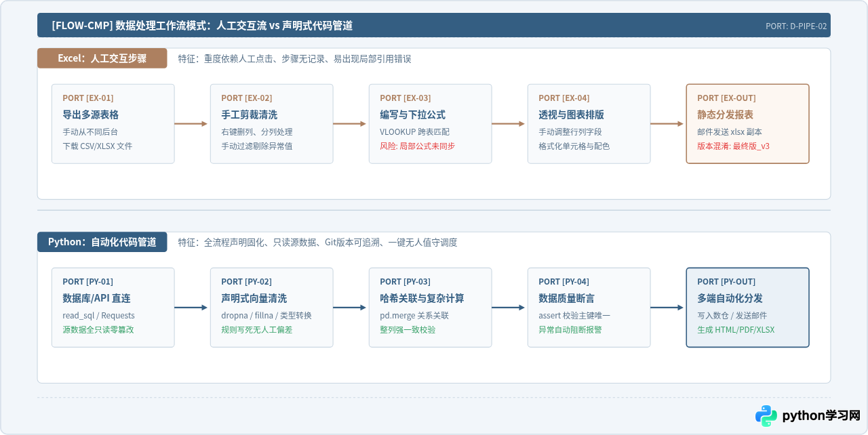The width and height of the screenshot is (868, 435).
Task: Click the PORT [PY-01] label
Action: [x=88, y=282]
